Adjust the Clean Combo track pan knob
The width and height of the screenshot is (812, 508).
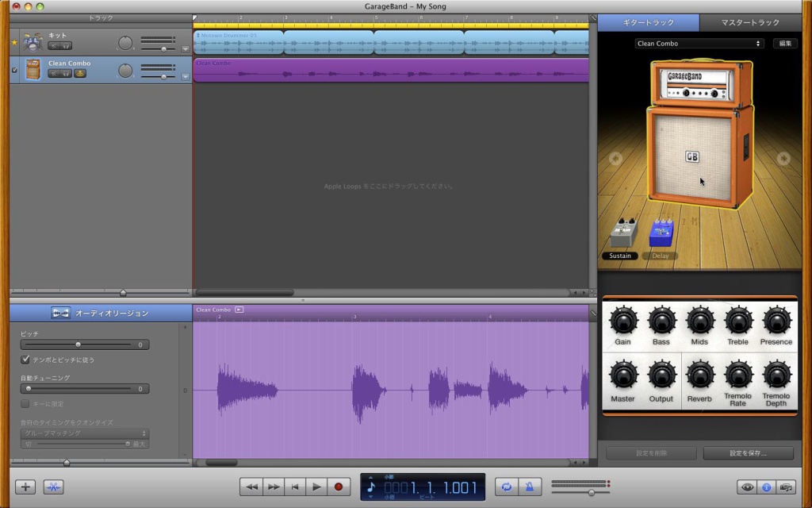124,71
